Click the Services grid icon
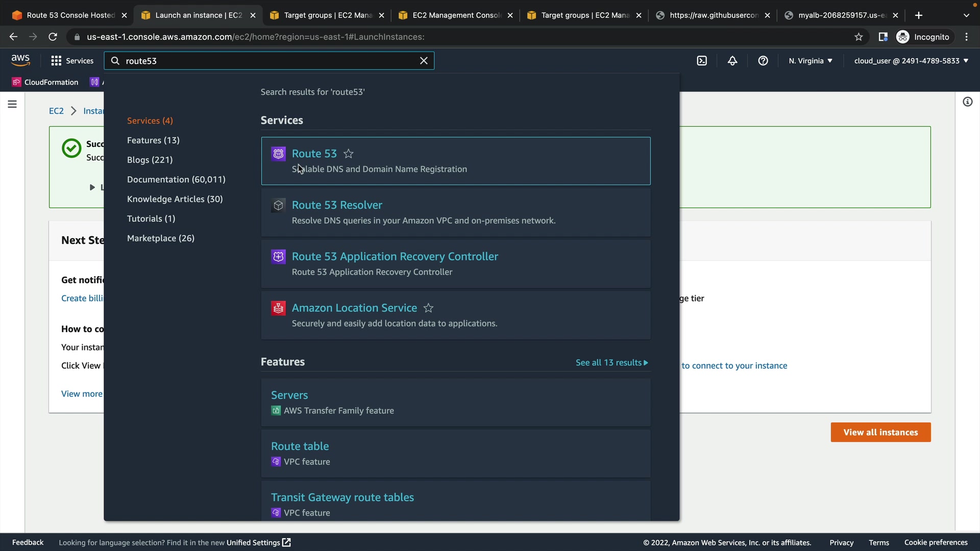Image resolution: width=980 pixels, height=551 pixels. [x=56, y=61]
